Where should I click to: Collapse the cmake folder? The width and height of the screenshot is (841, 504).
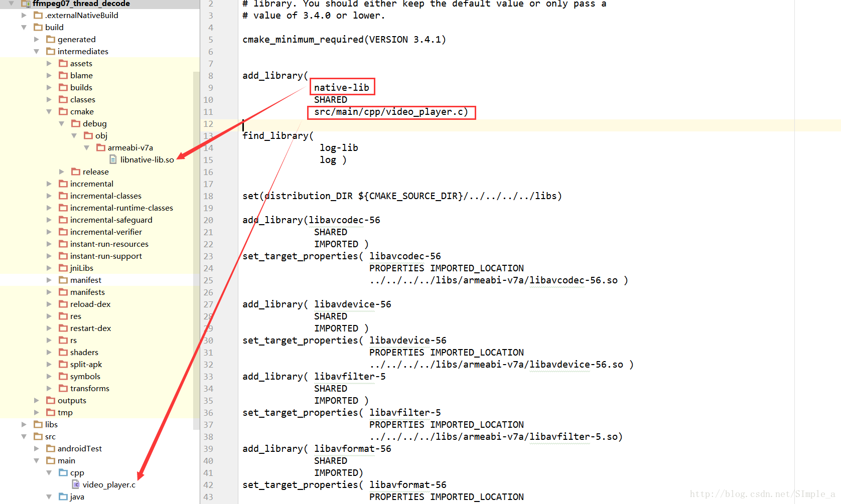click(49, 111)
